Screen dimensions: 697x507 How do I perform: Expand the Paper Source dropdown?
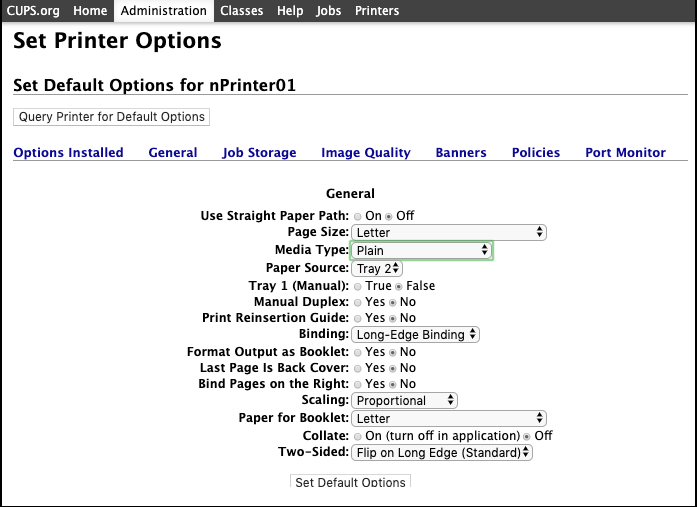pyautogui.click(x=377, y=268)
